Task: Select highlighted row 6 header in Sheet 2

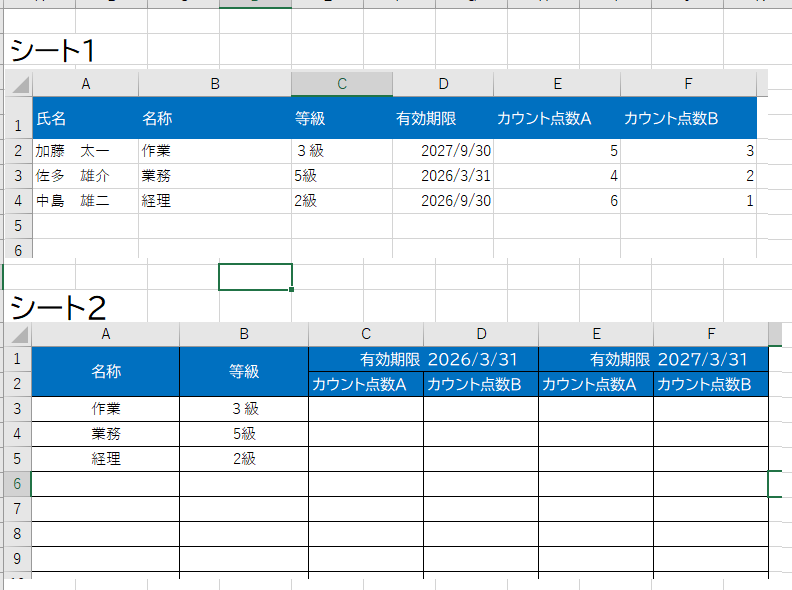Action: tap(18, 484)
